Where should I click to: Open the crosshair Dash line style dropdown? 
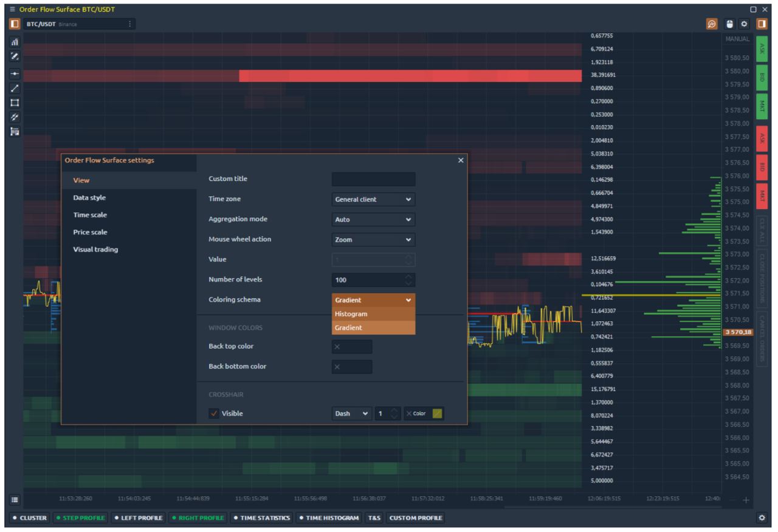[x=352, y=414]
